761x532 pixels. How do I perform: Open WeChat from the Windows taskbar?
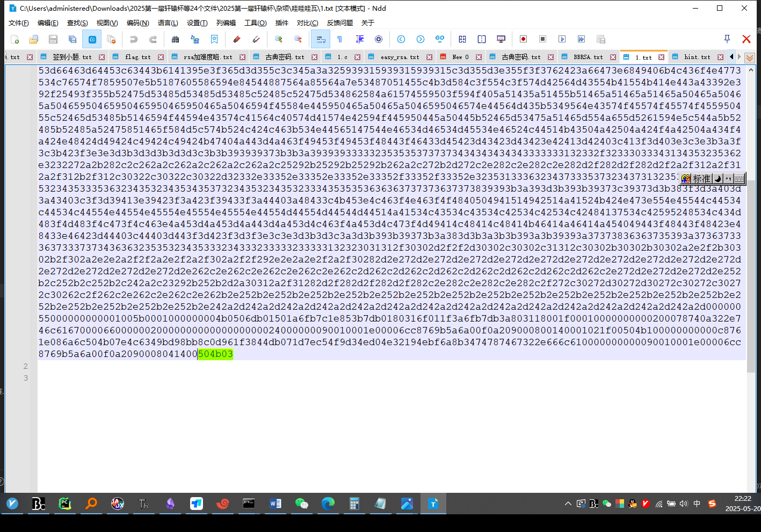[302, 504]
